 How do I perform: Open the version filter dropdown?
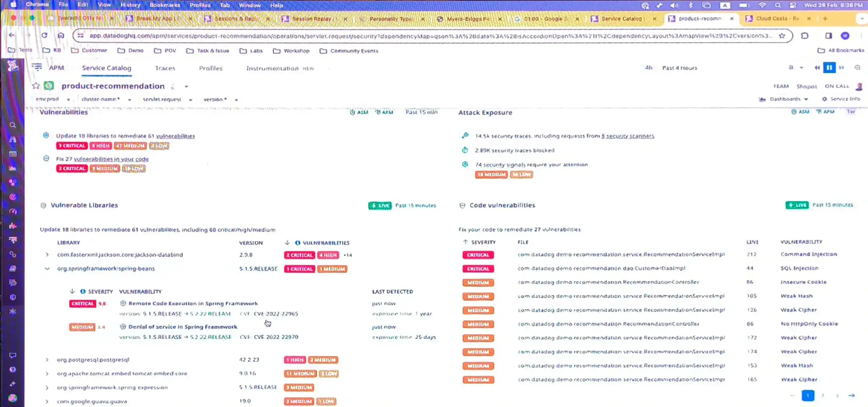point(220,100)
